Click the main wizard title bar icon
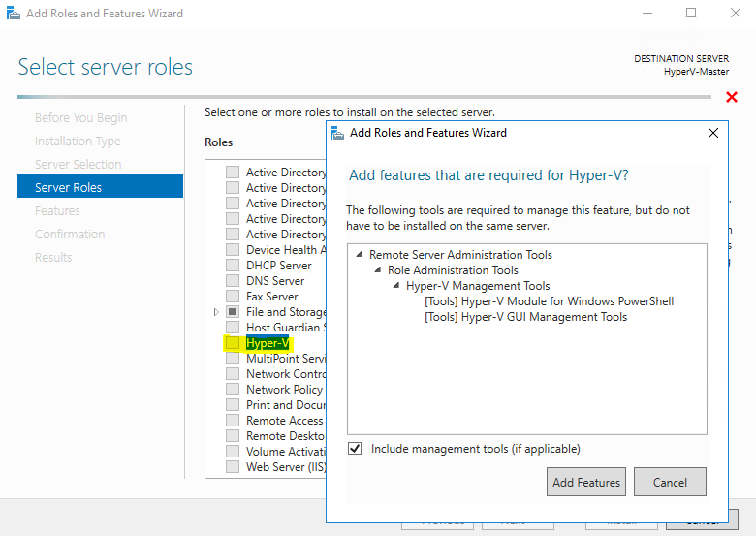Image resolution: width=756 pixels, height=536 pixels. (x=14, y=13)
